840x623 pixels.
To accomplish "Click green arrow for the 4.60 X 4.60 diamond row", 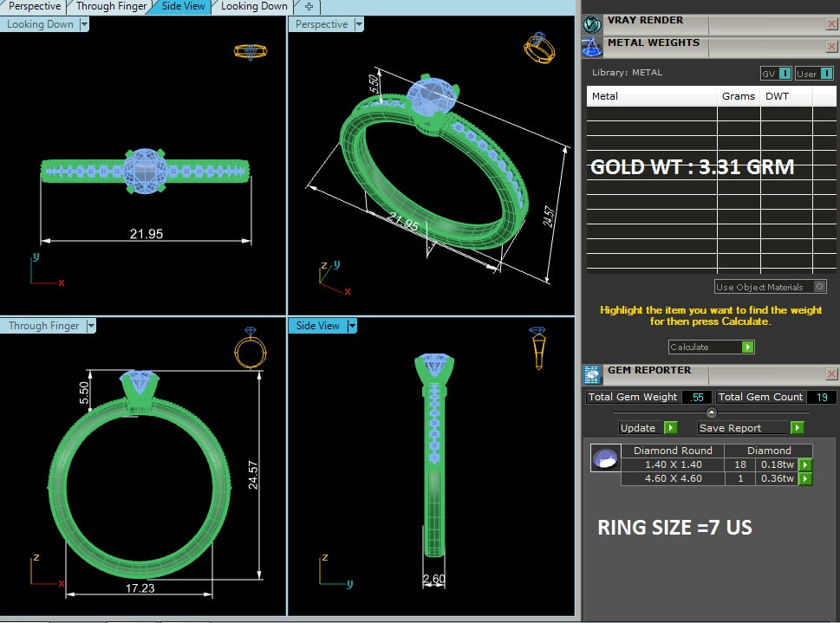I will click(x=805, y=479).
